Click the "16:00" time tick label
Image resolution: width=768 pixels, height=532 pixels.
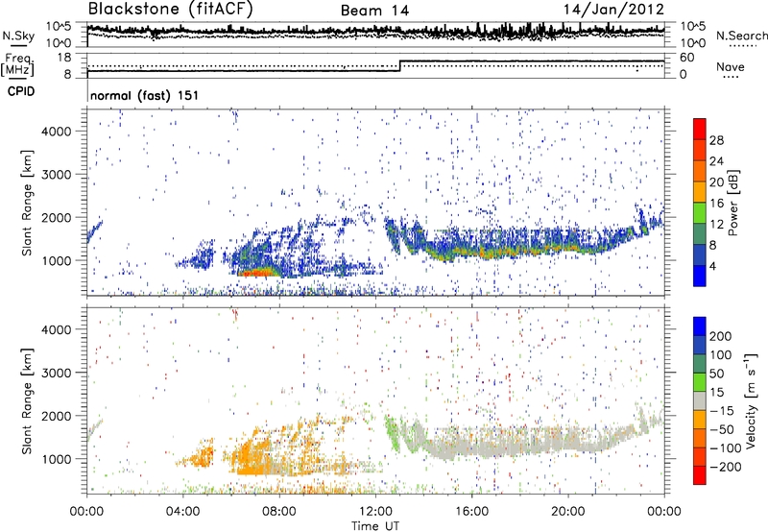click(471, 512)
